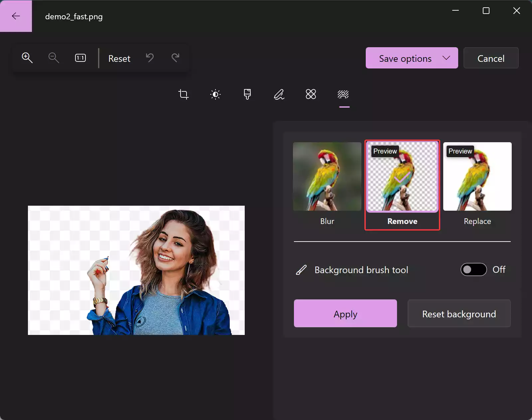Viewport: 532px width, 420px height.
Task: Click the Reset button in toolbar
Action: [119, 58]
